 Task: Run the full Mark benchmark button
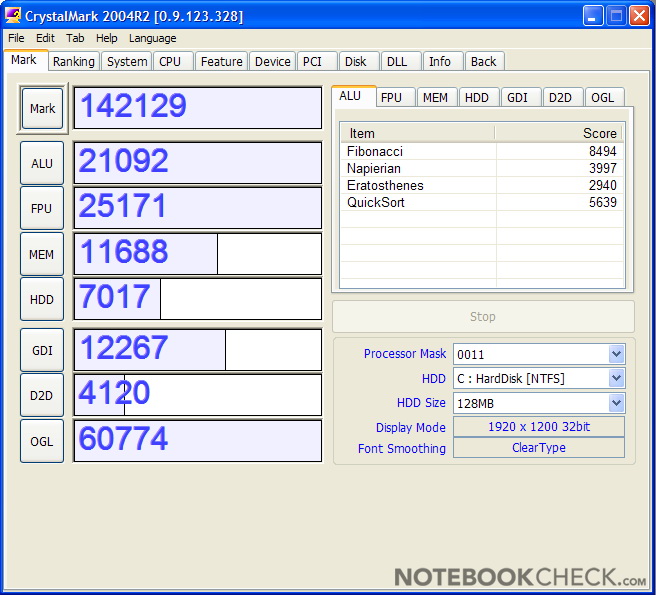[x=42, y=108]
